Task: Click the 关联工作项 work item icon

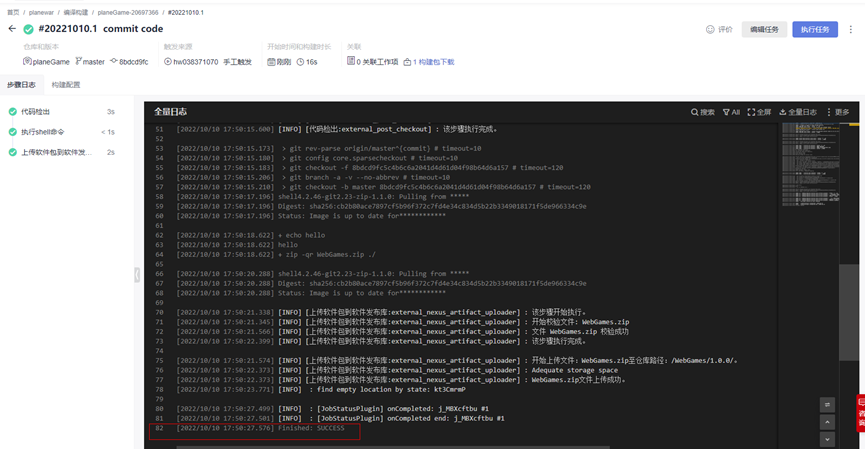Action: point(351,61)
